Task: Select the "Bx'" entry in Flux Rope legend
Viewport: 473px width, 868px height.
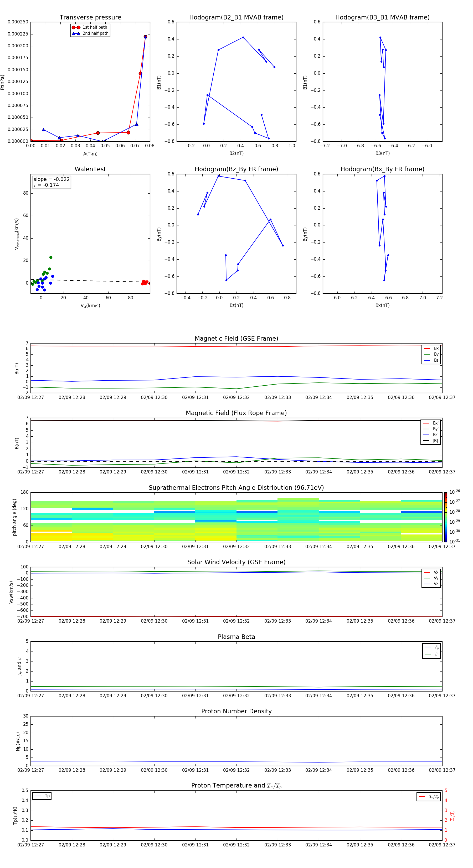Action: pyautogui.click(x=431, y=423)
